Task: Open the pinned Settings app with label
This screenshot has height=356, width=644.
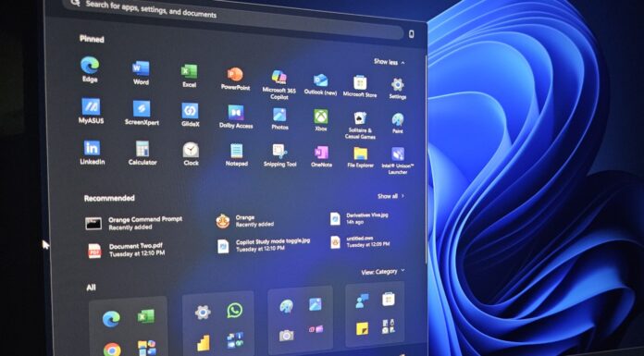Action: (x=398, y=88)
